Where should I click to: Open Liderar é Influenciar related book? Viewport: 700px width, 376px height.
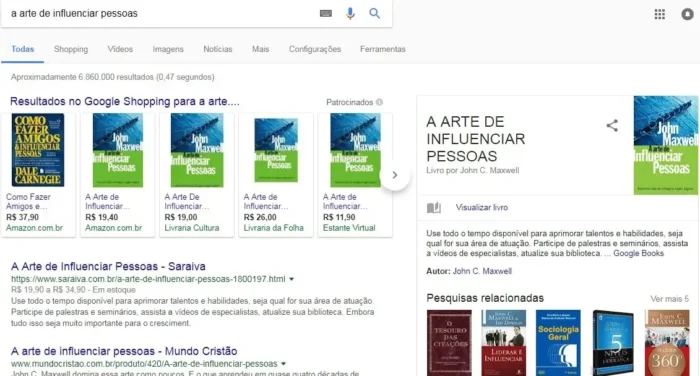(x=504, y=343)
